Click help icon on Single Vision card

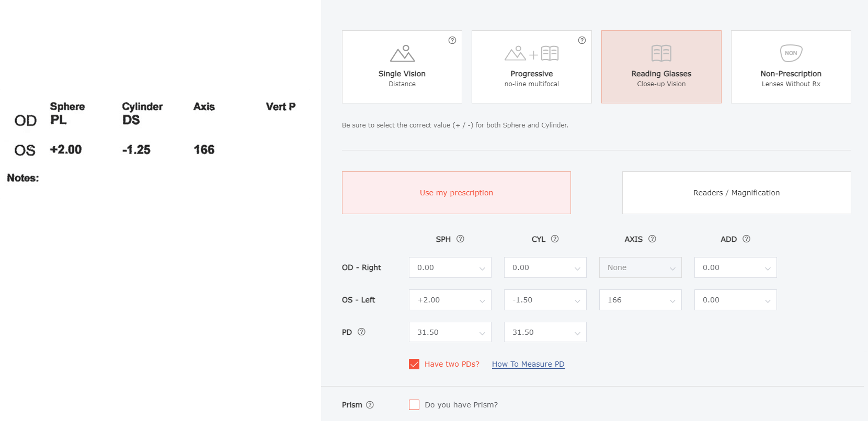[x=452, y=40]
